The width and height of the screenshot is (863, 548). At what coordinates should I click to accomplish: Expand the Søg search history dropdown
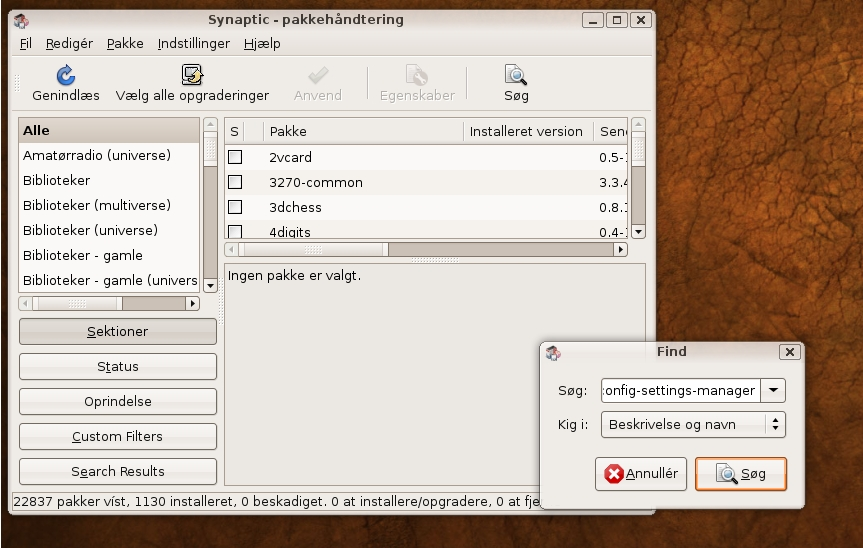pos(773,391)
